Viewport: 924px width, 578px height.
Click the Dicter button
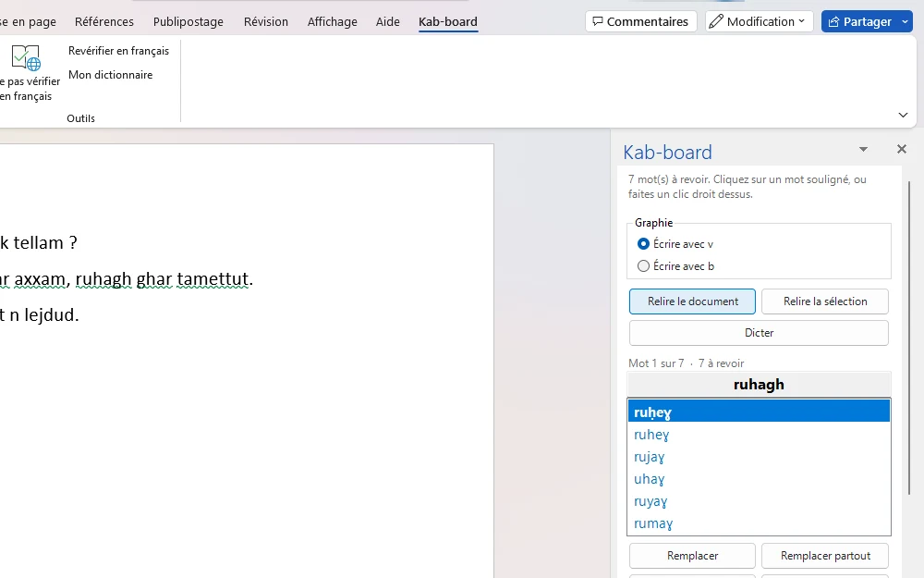pyautogui.click(x=759, y=333)
